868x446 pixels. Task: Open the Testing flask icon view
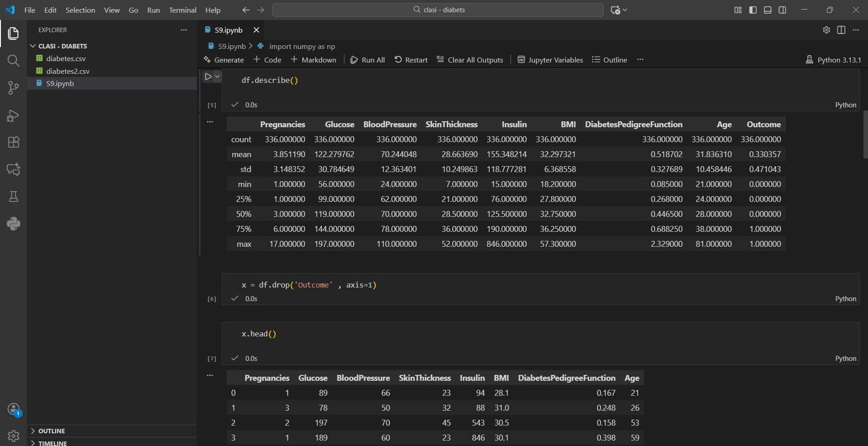pyautogui.click(x=14, y=197)
